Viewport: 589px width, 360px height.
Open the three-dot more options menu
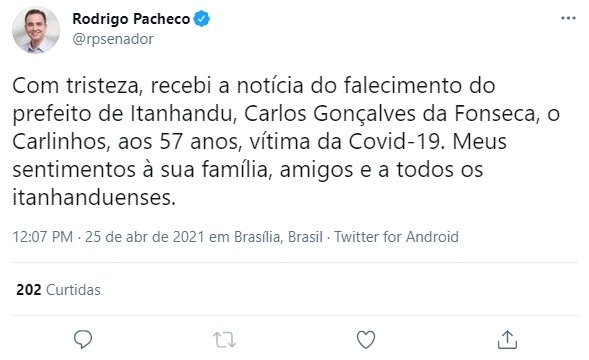[x=568, y=18]
